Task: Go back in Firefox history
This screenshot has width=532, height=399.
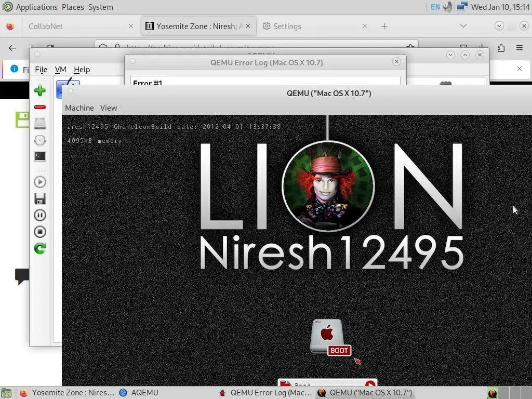Action: click(12, 48)
